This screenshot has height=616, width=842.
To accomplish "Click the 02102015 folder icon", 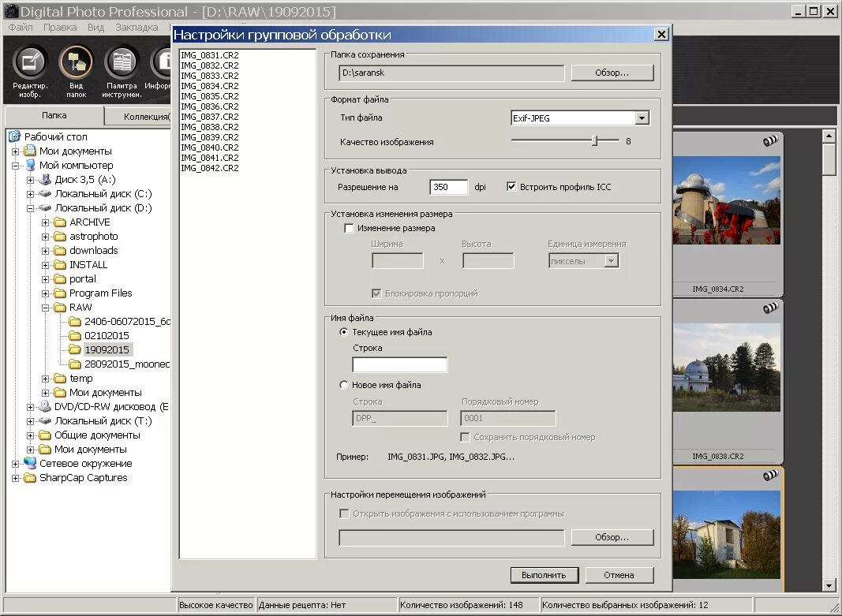I will (75, 335).
